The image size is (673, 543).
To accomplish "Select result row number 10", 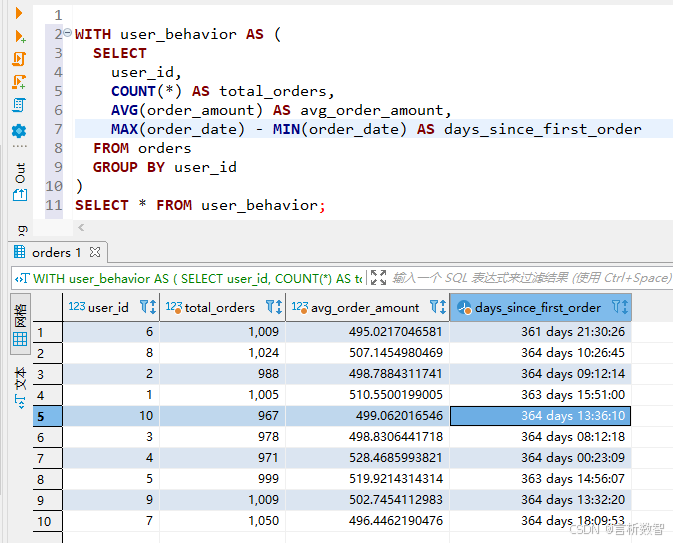I will coord(48,522).
